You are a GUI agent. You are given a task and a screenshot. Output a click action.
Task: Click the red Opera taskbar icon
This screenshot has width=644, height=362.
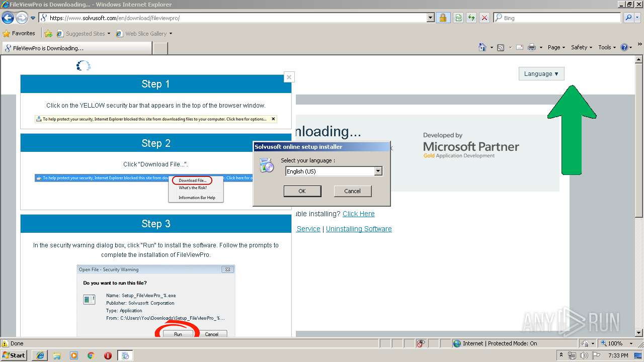(108, 355)
